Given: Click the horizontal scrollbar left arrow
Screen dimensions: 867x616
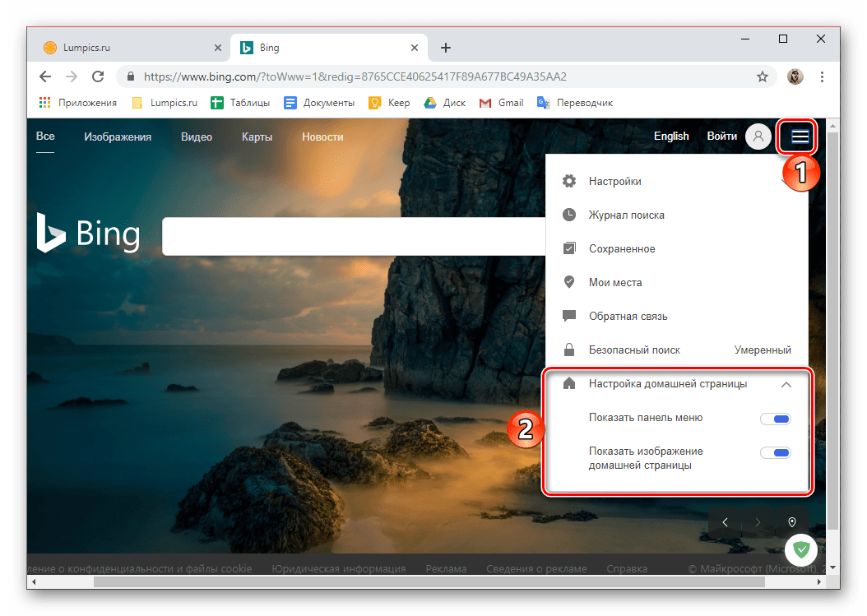Looking at the screenshot, I should 34,581.
